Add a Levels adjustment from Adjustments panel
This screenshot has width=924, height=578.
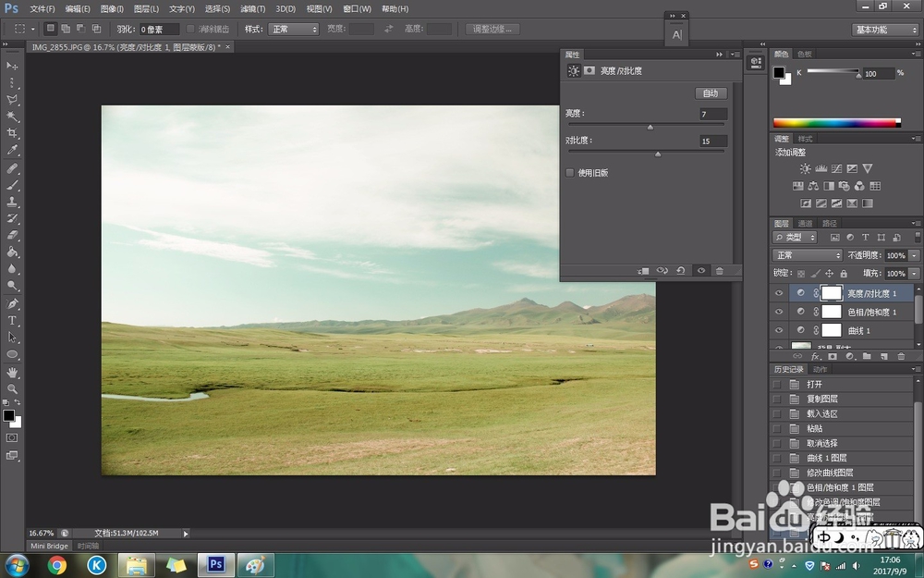coord(821,168)
